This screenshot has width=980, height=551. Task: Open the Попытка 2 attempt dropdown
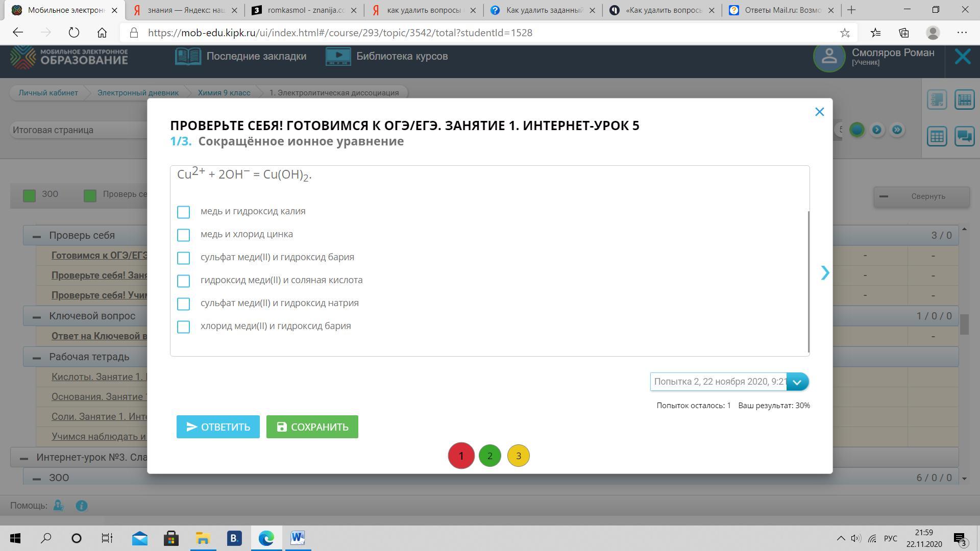(797, 382)
